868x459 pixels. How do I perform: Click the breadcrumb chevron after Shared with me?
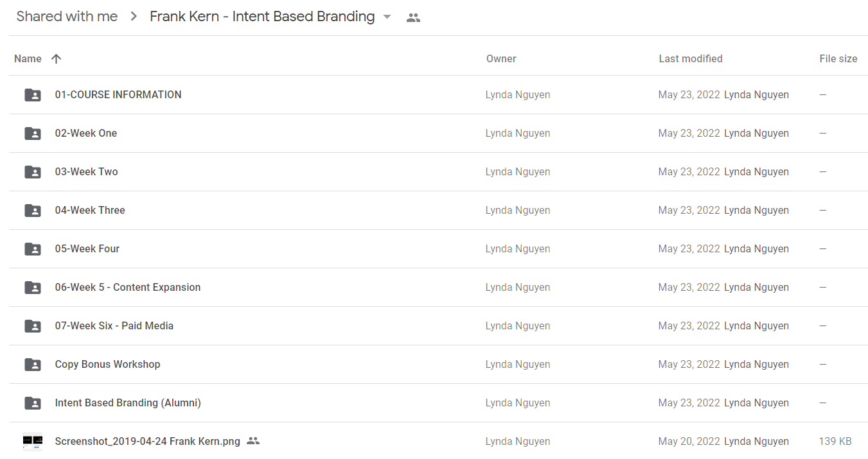[134, 17]
